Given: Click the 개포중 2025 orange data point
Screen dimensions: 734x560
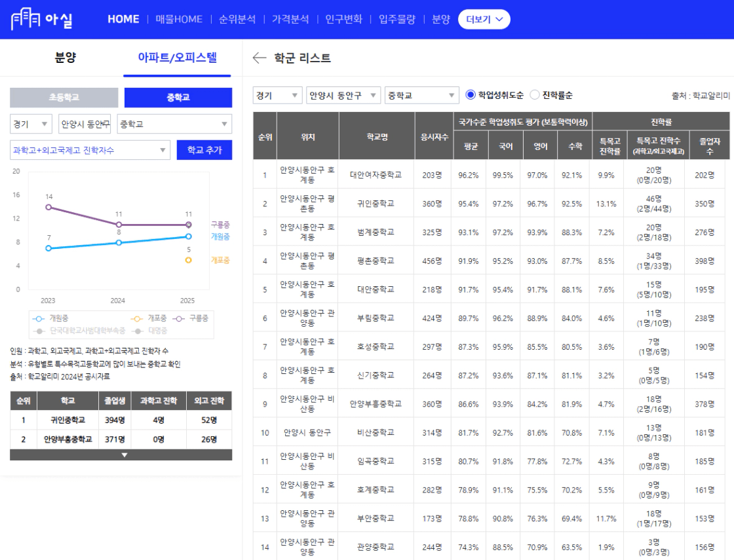Looking at the screenshot, I should point(188,260).
